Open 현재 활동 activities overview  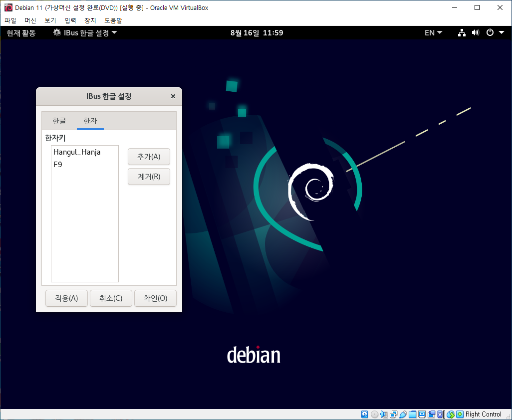[x=21, y=32]
